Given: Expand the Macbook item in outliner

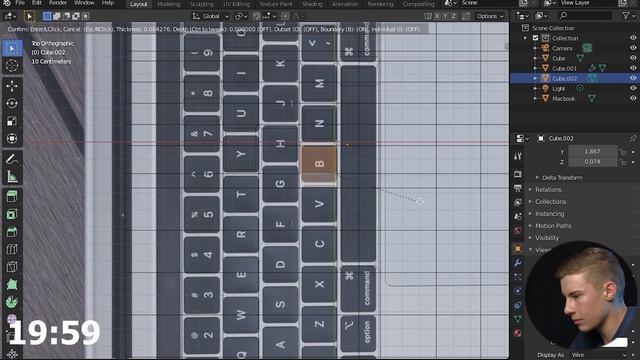Looking at the screenshot, I should [535, 99].
